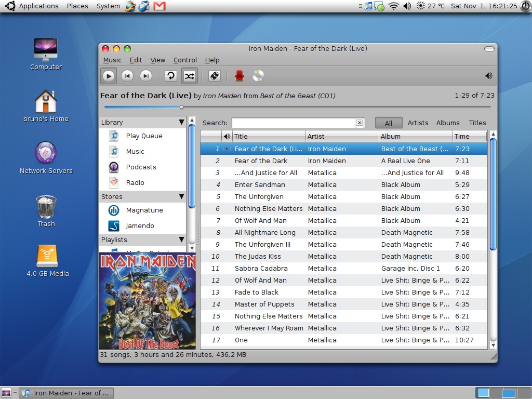Sort by the Title column header

click(x=269, y=137)
